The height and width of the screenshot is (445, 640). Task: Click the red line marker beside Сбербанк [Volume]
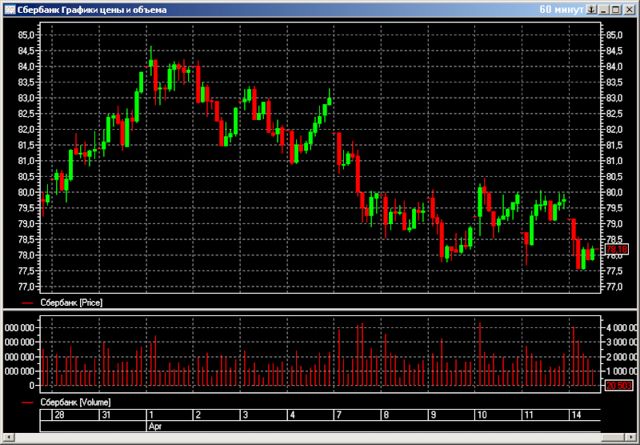27,402
